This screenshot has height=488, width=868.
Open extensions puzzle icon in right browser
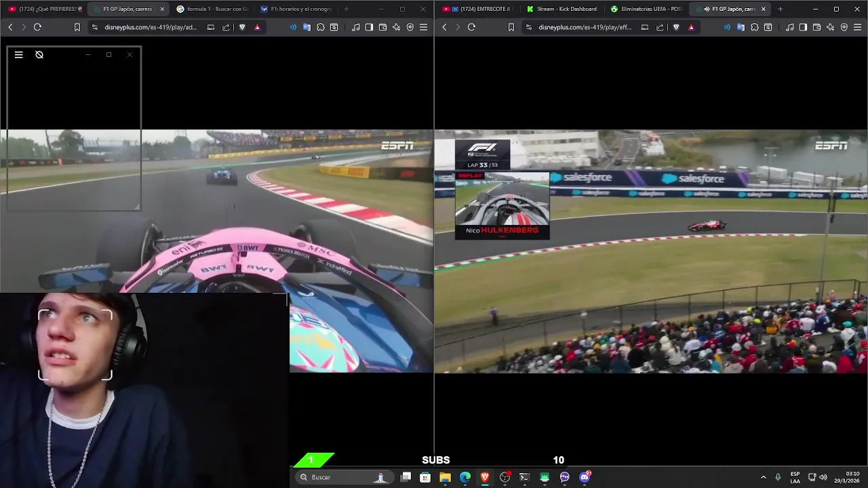[x=755, y=27]
